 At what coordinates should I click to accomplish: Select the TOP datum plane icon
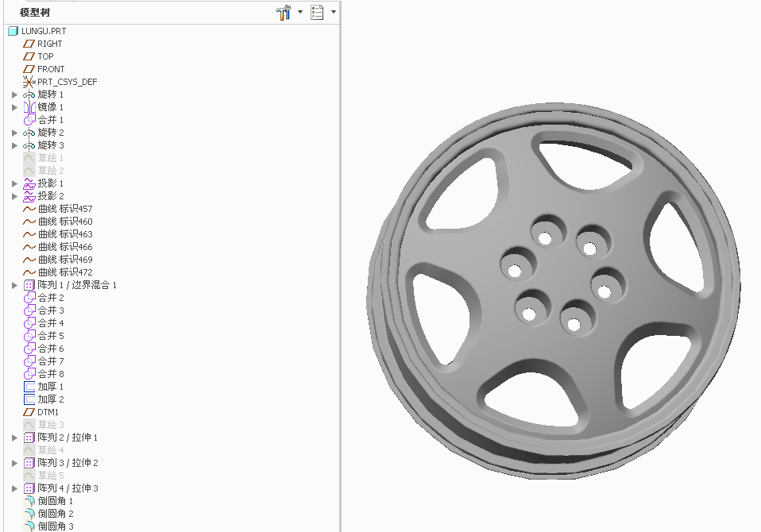pyautogui.click(x=29, y=56)
